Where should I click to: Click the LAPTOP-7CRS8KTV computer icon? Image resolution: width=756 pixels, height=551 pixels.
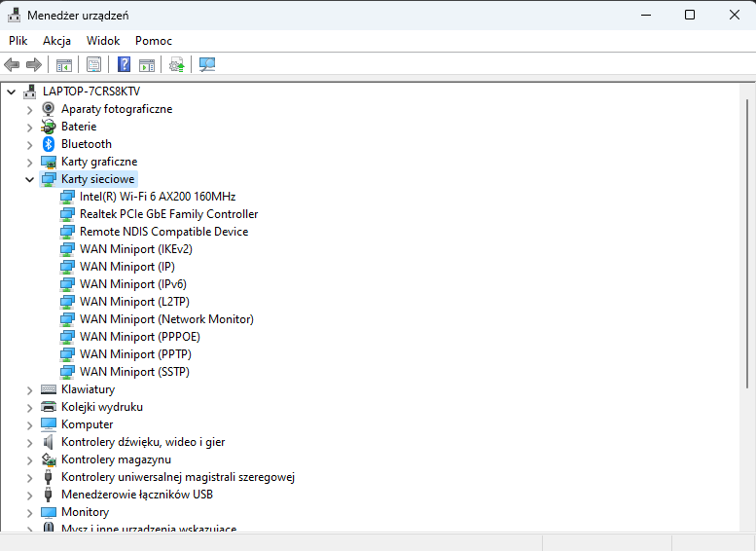30,92
